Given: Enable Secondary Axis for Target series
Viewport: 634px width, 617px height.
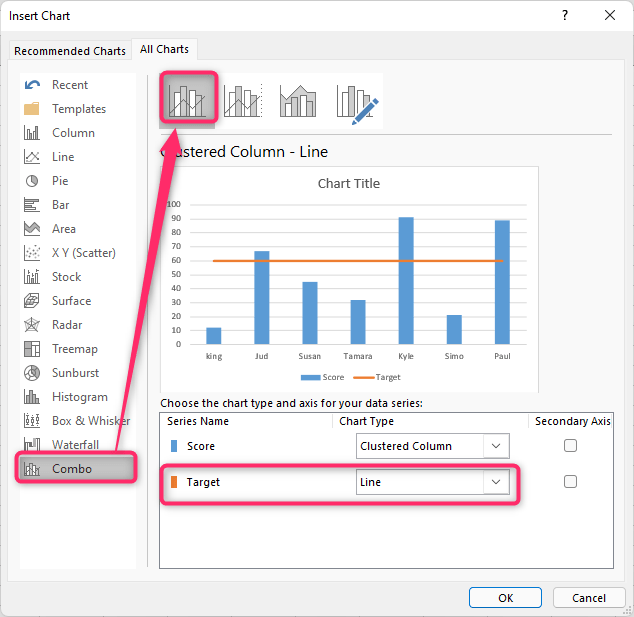Looking at the screenshot, I should [570, 482].
